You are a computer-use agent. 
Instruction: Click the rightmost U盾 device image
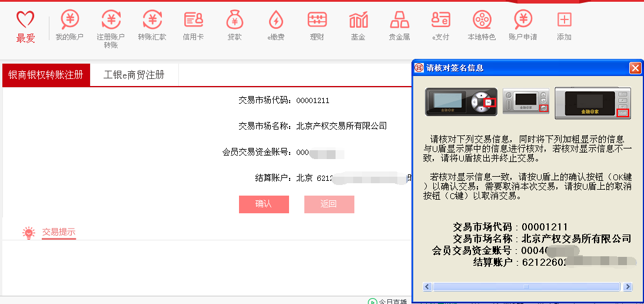pos(593,103)
